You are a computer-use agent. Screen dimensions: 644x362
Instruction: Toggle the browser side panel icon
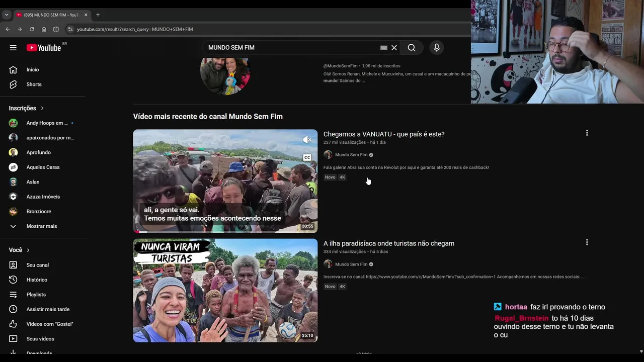(56, 29)
